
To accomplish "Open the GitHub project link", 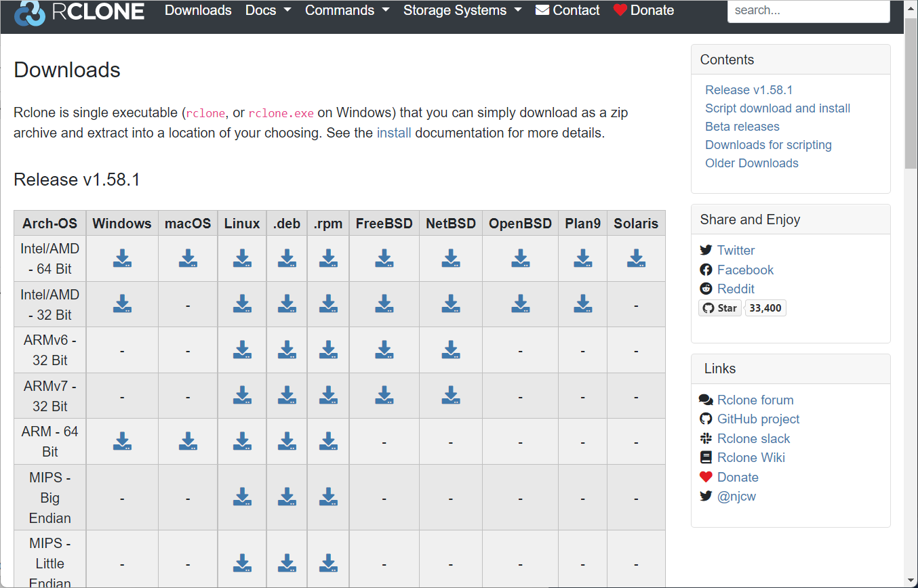I will coord(758,419).
